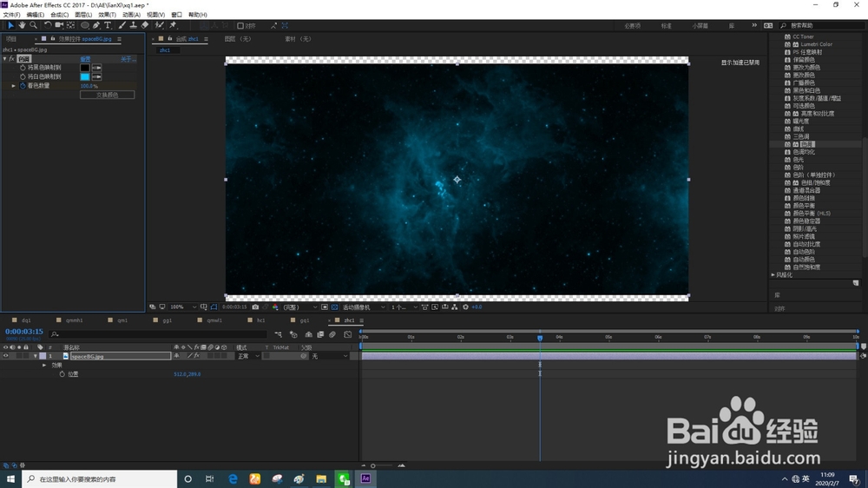Open the 编辑(E) menu
The height and width of the screenshot is (488, 868).
tap(36, 15)
